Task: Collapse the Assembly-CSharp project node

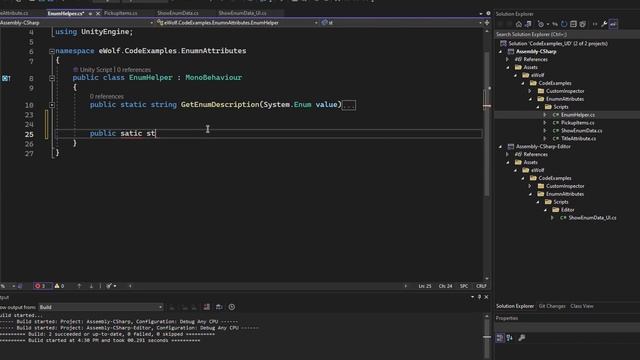Action: coord(500,51)
